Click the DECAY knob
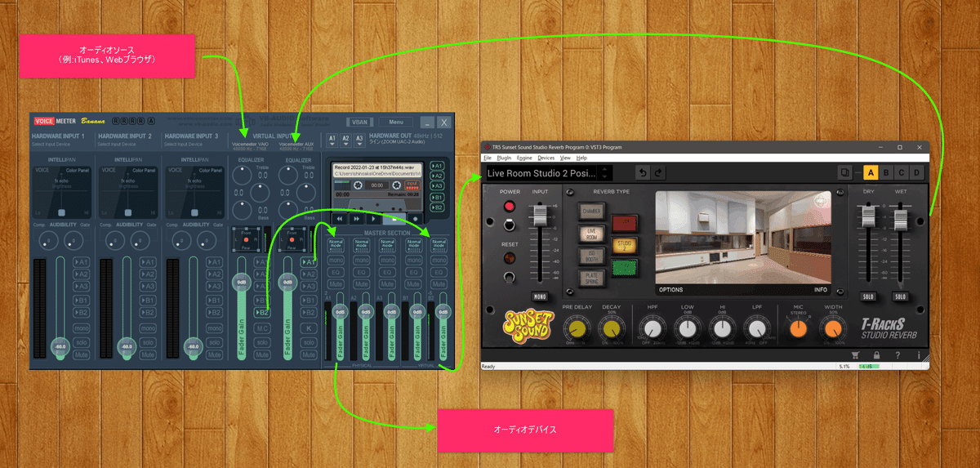 pyautogui.click(x=611, y=329)
